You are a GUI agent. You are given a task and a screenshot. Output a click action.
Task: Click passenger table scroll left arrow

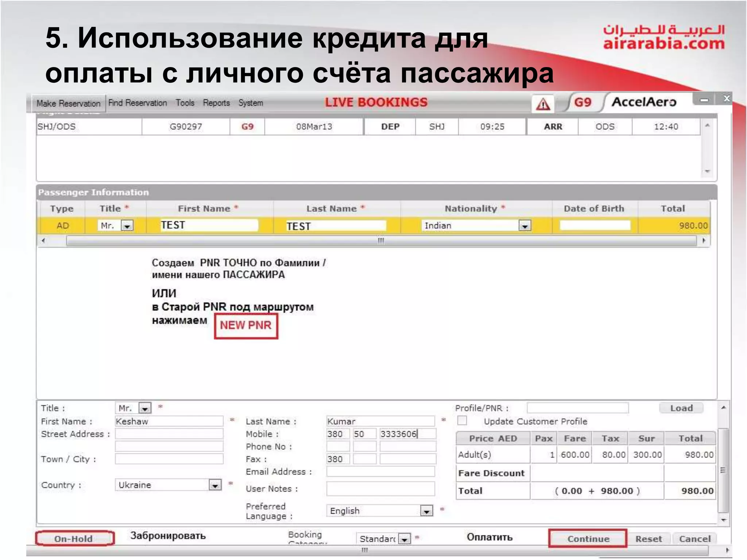click(43, 241)
